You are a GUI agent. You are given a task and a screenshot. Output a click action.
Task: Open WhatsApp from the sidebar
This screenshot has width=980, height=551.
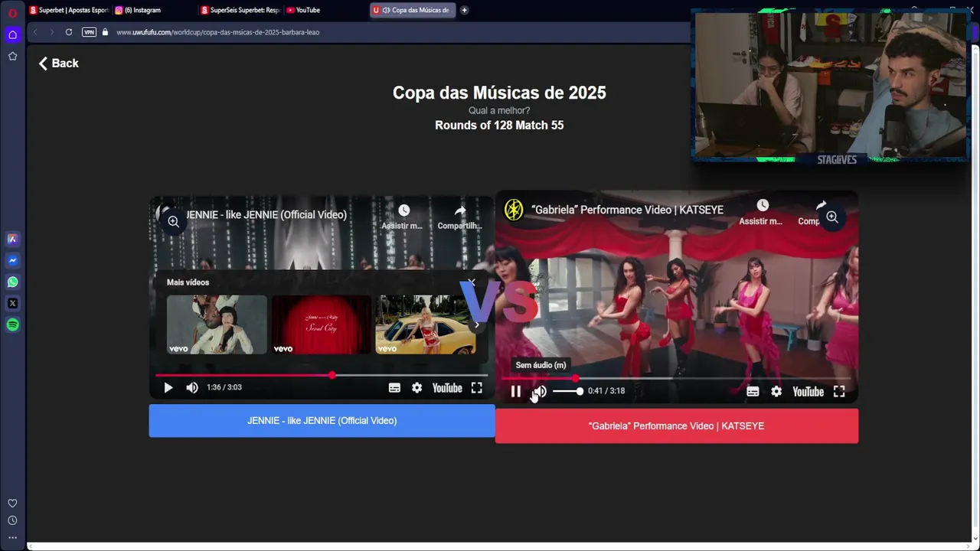pyautogui.click(x=12, y=282)
